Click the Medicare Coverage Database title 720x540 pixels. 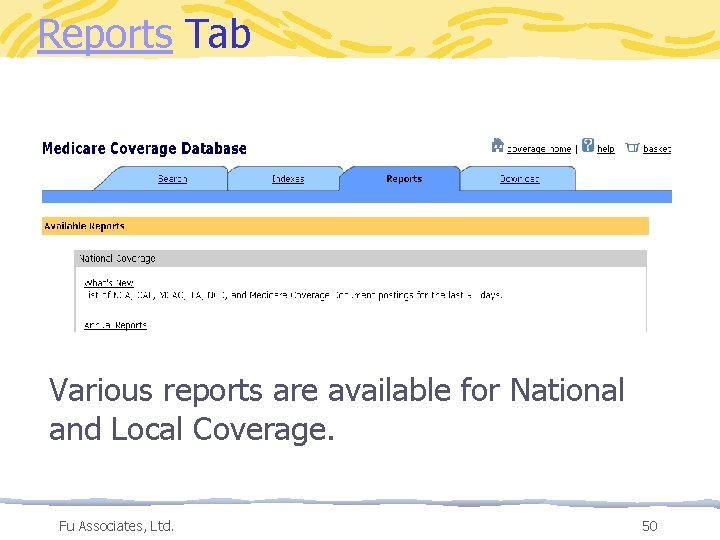144,148
